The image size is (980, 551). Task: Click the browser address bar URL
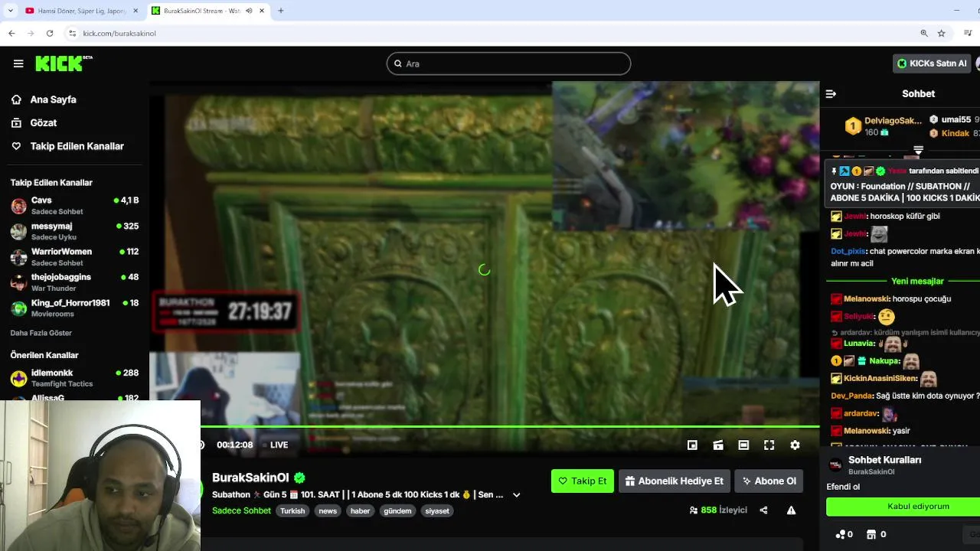(119, 33)
